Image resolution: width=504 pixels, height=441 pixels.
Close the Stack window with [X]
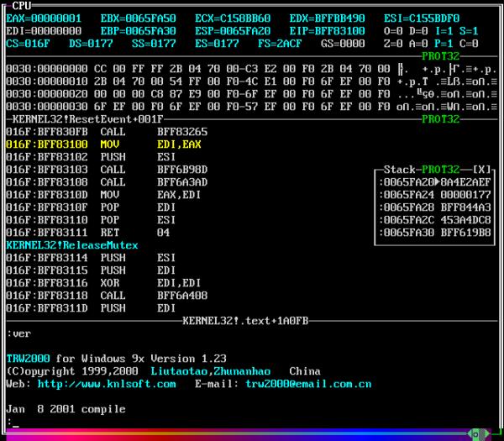tap(481, 170)
